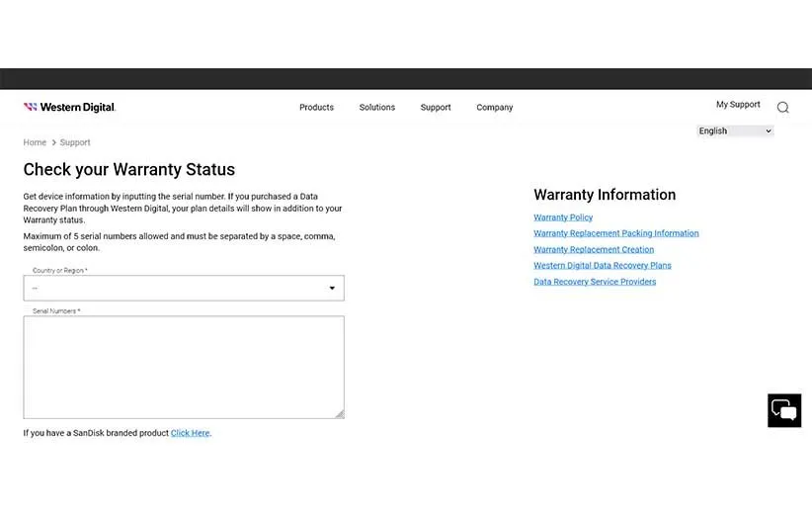Open the Products menu
The height and width of the screenshot is (516, 812).
point(316,108)
